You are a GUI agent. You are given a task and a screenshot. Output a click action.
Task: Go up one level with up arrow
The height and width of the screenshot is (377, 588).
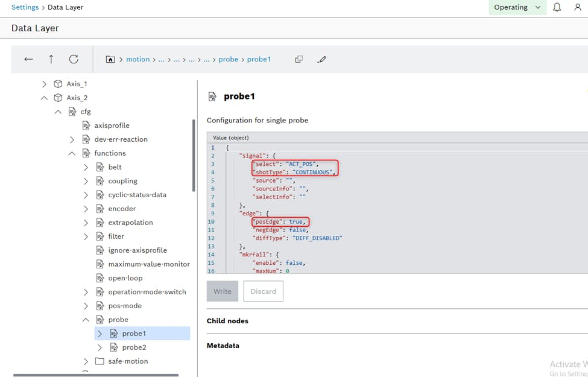[51, 59]
